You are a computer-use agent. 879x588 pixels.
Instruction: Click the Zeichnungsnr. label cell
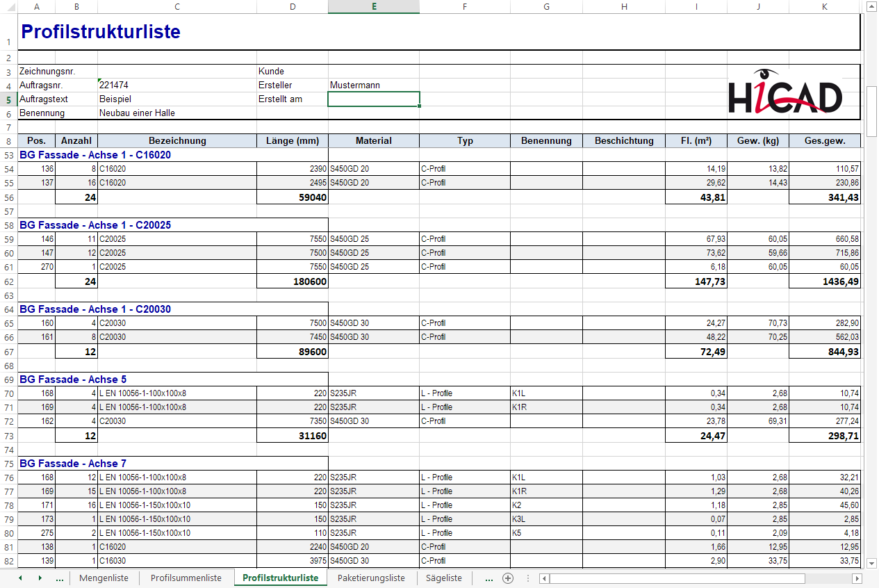coord(47,72)
